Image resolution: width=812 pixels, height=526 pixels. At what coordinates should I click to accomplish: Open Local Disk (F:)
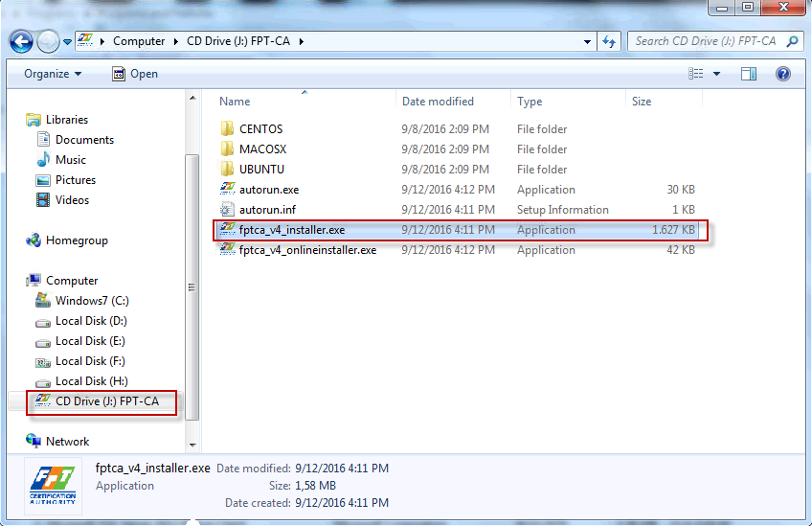[90, 362]
